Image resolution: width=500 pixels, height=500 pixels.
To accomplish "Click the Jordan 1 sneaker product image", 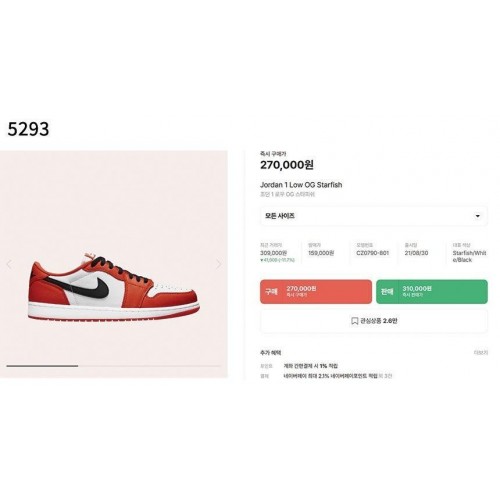I will tap(114, 287).
